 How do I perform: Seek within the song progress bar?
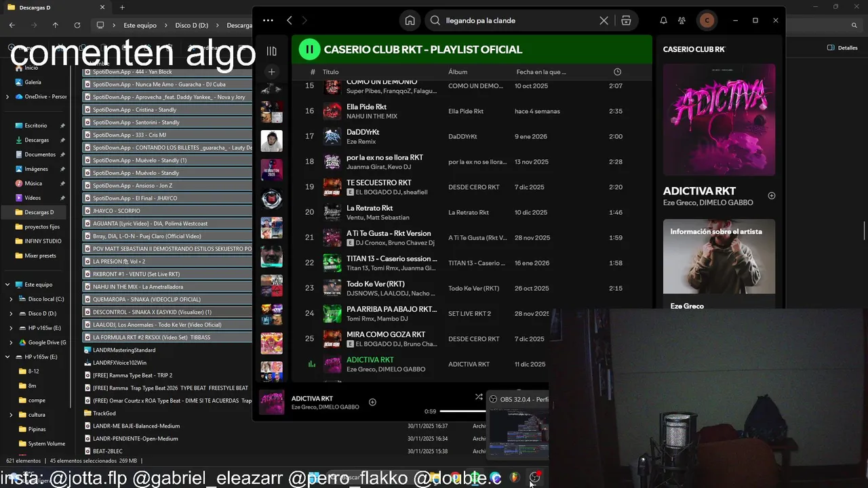(x=462, y=411)
